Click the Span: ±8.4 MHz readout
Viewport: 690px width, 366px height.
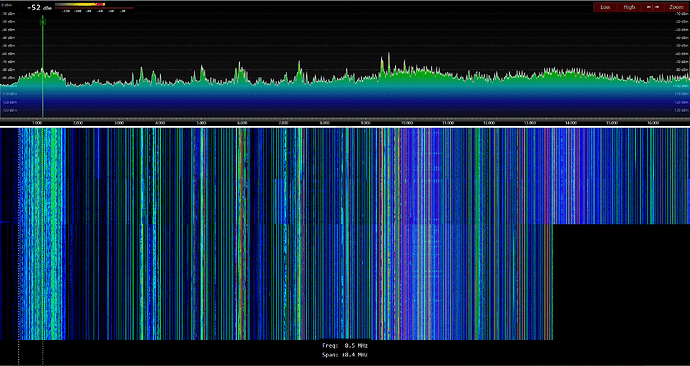pos(345,355)
